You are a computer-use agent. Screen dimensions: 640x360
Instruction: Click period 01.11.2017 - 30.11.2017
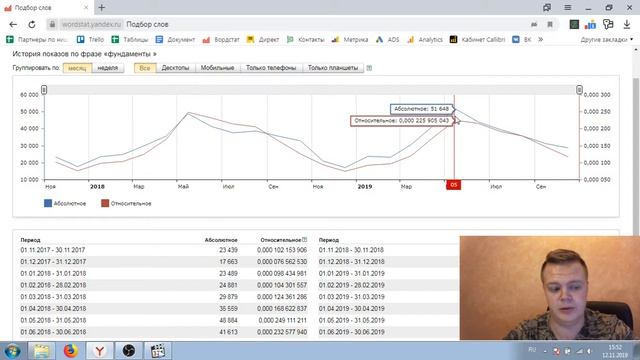[x=53, y=250]
